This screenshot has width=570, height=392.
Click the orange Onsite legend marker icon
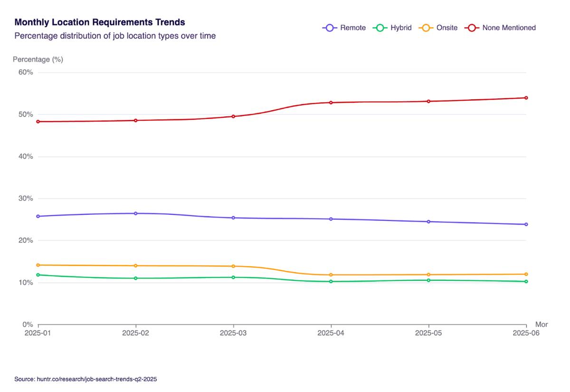[x=426, y=28]
